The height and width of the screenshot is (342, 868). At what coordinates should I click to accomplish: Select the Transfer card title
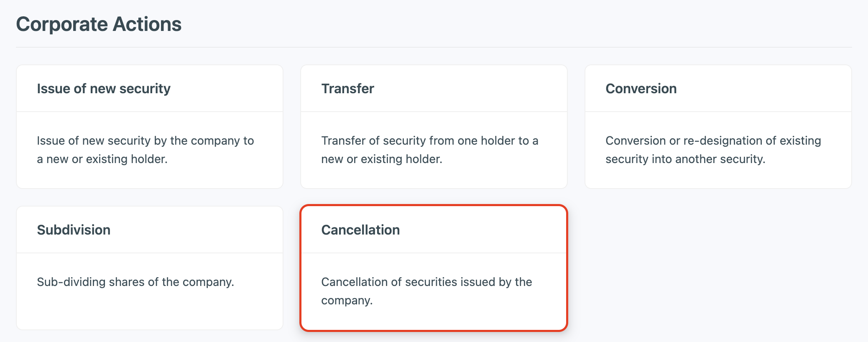pos(347,89)
